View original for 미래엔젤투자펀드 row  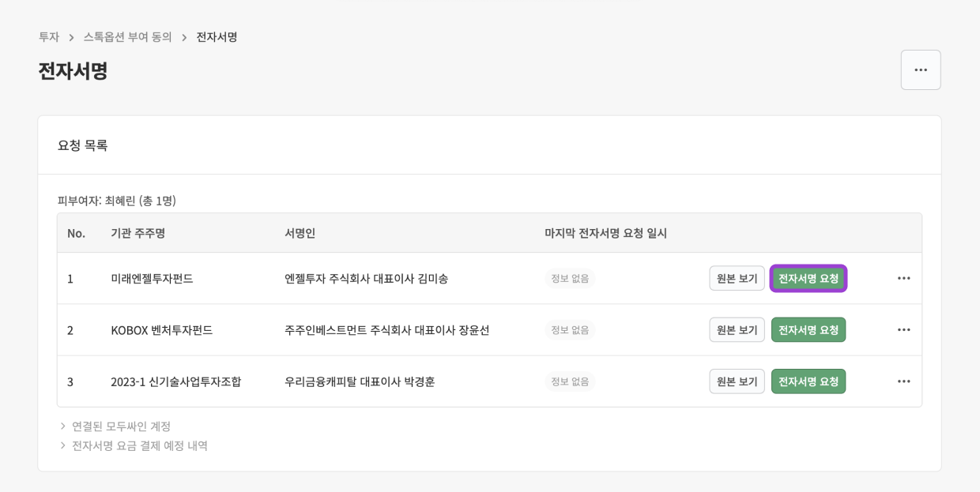737,279
